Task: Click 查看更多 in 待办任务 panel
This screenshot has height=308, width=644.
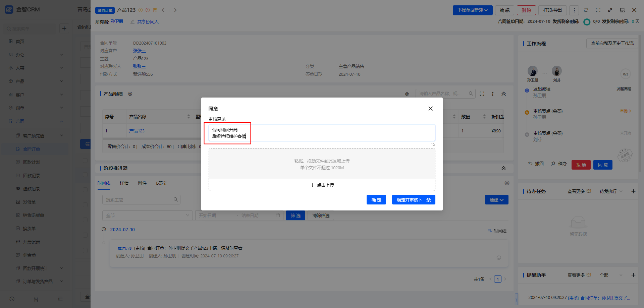Action: tap(579, 191)
